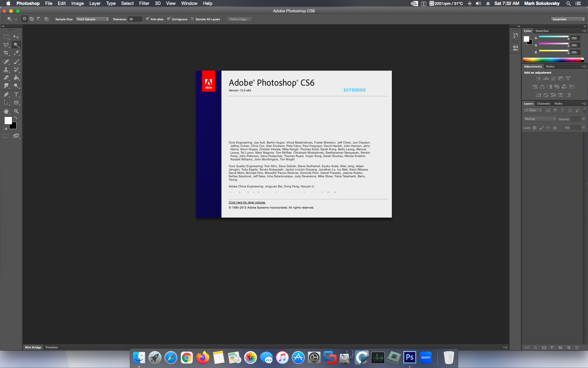588x368 pixels.
Task: Uncheck the Contiguous option
Action: point(168,19)
